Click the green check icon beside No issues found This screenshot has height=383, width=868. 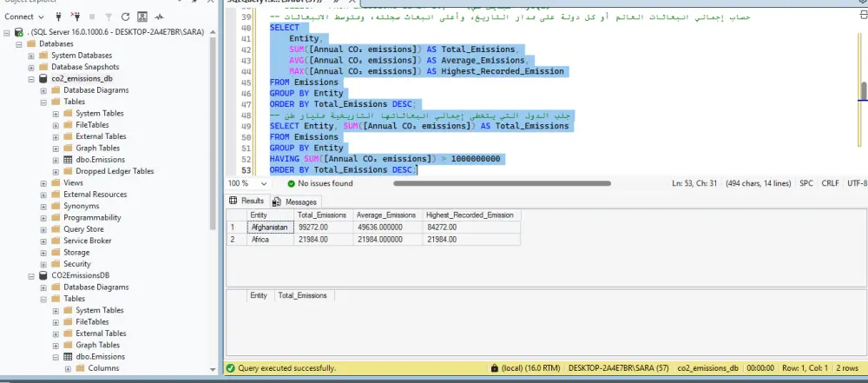(x=291, y=183)
